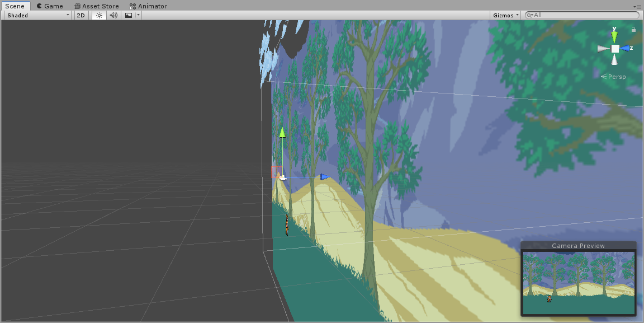
Task: Click the blue Z axis of scene gizmo
Action: click(627, 48)
